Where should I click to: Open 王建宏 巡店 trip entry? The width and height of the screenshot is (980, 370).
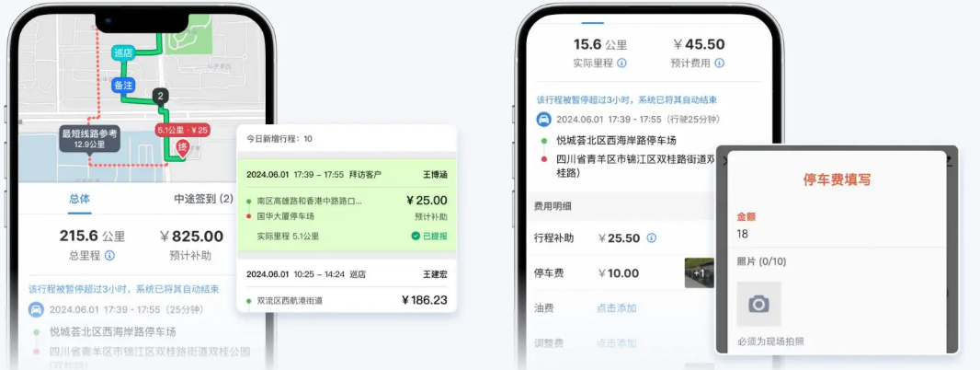tap(347, 285)
